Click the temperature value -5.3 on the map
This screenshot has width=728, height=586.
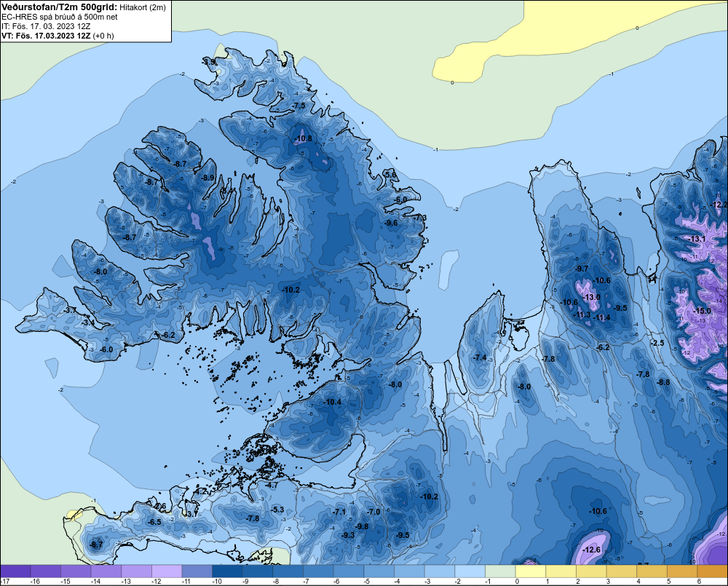[277, 510]
